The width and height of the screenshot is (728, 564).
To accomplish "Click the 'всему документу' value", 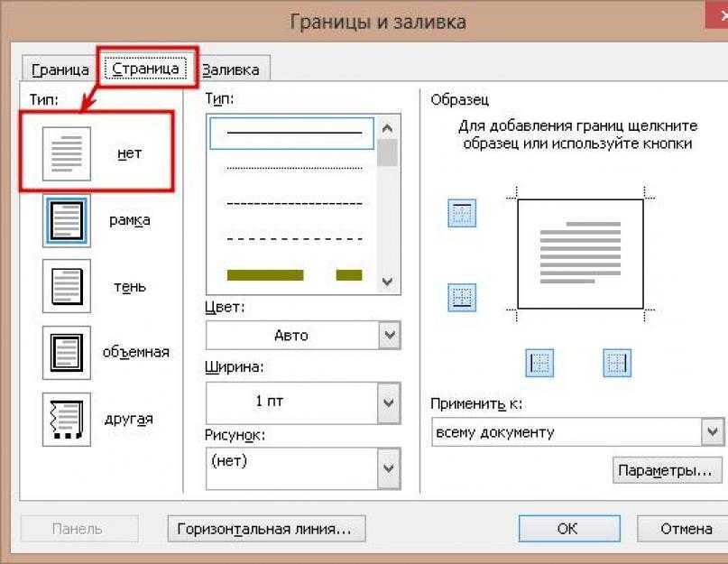I will pyautogui.click(x=495, y=432).
